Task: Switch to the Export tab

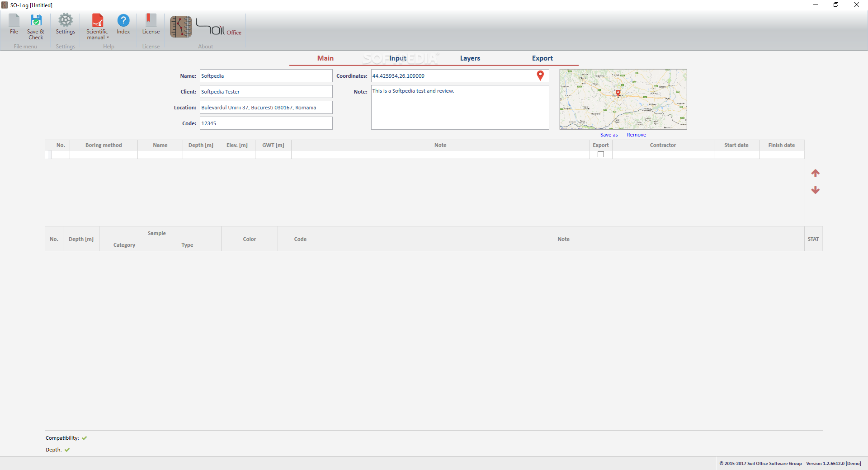Action: (542, 58)
